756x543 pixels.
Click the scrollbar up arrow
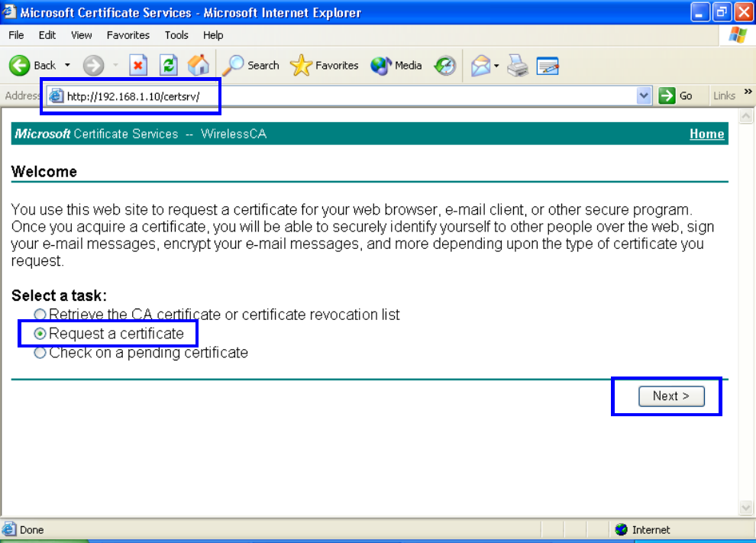[746, 116]
